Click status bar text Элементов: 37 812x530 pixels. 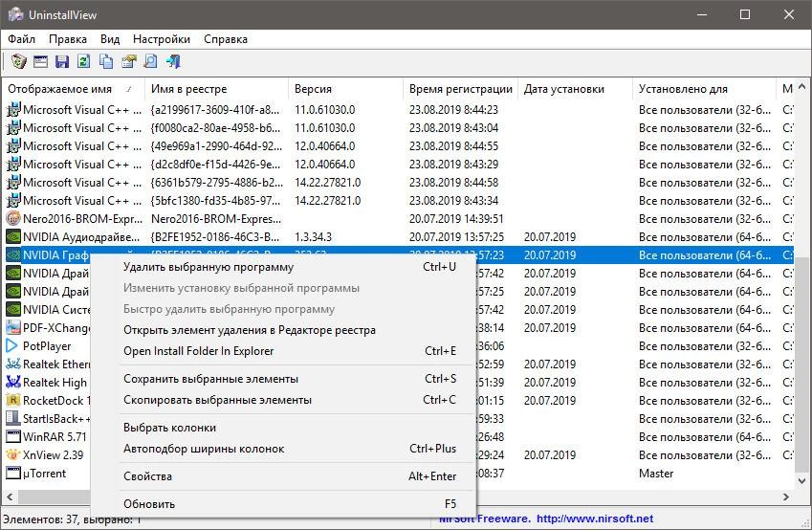pos(40,519)
